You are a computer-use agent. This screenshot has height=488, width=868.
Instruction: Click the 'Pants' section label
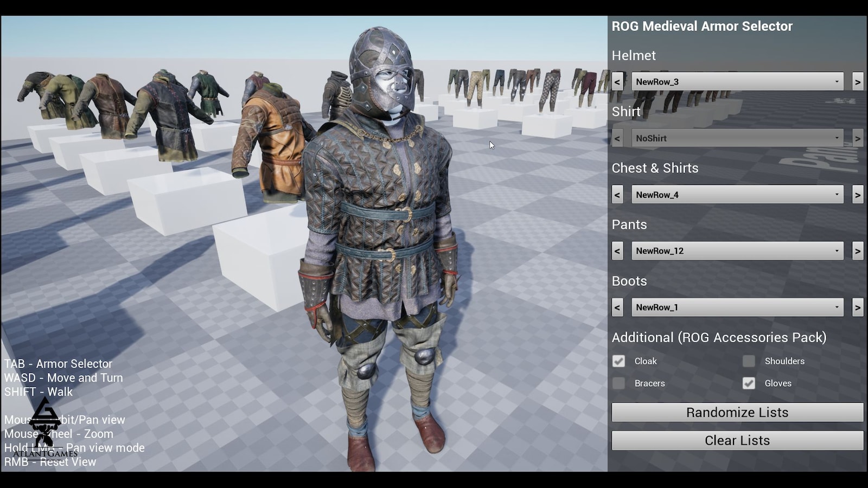(x=629, y=224)
